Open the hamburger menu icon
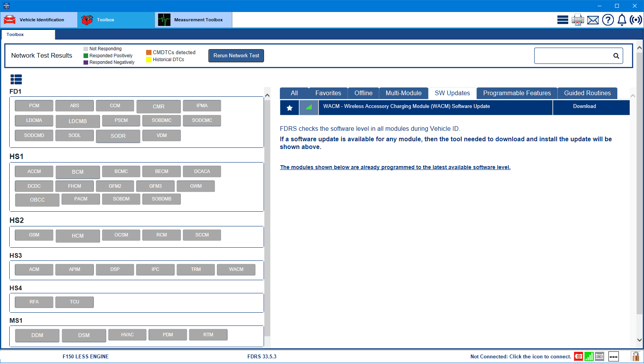The height and width of the screenshot is (363, 644). coord(562,20)
